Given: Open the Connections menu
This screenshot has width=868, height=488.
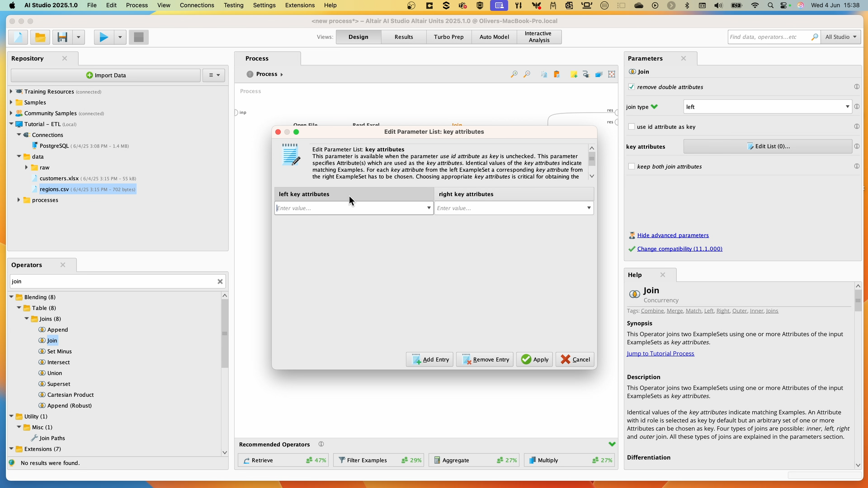Looking at the screenshot, I should coord(197,5).
